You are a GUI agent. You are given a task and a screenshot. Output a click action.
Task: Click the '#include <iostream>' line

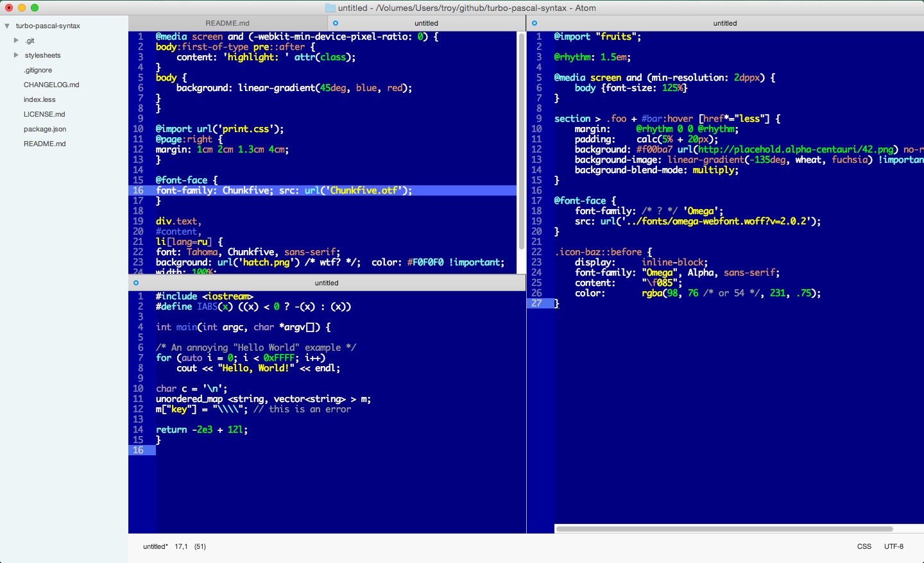pyautogui.click(x=205, y=296)
